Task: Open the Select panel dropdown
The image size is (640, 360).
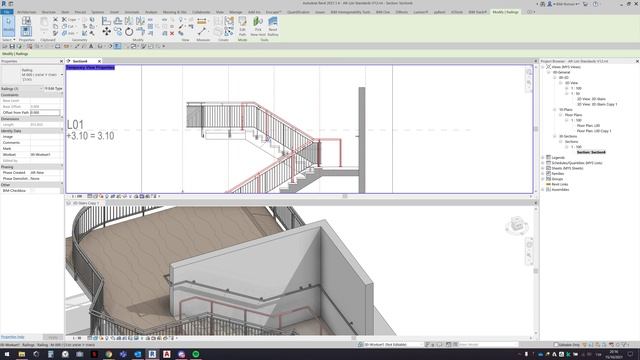Action: click(x=8, y=40)
